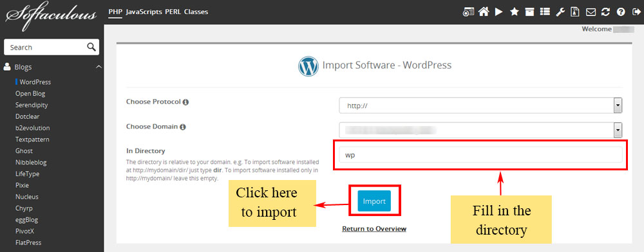The height and width of the screenshot is (252, 644).
Task: Select eggBlog in the sidebar
Action: (x=26, y=220)
